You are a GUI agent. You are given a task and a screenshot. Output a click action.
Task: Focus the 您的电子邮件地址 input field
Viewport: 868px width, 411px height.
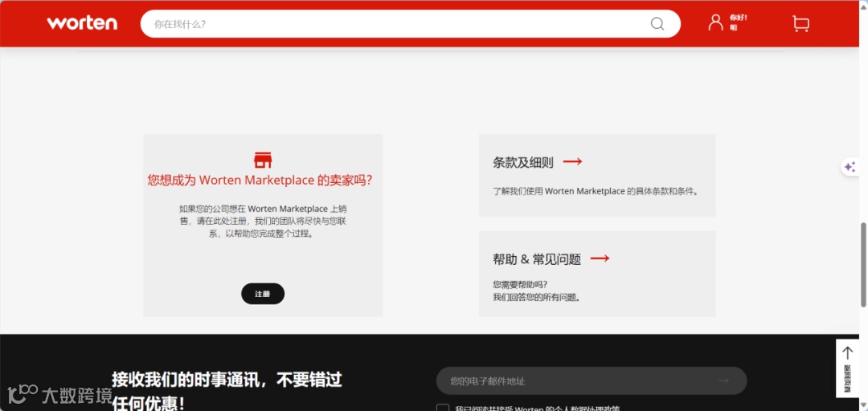click(592, 380)
